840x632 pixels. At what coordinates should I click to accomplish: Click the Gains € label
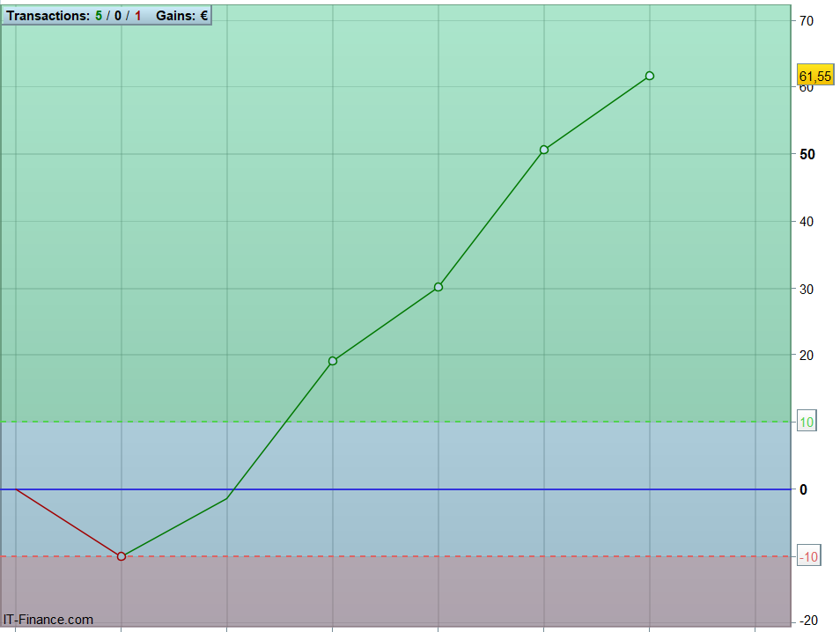point(181,16)
